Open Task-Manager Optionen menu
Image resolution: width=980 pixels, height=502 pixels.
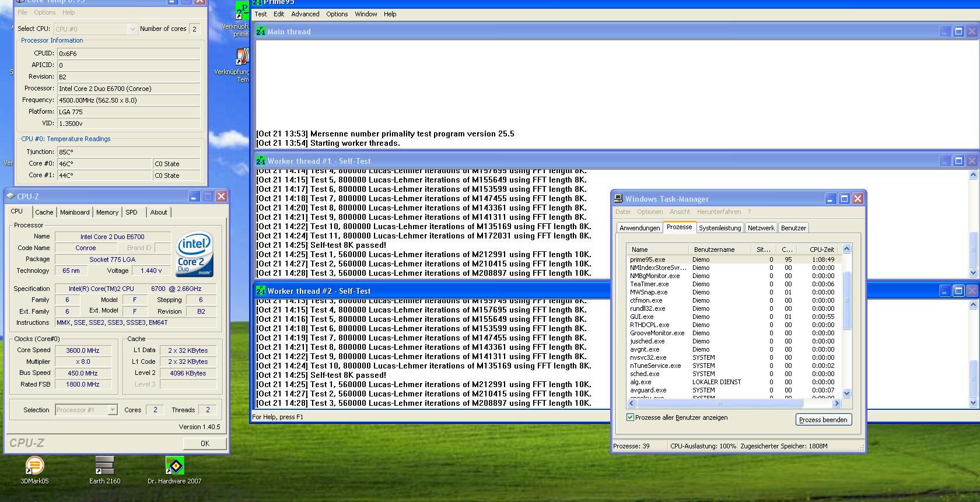650,212
